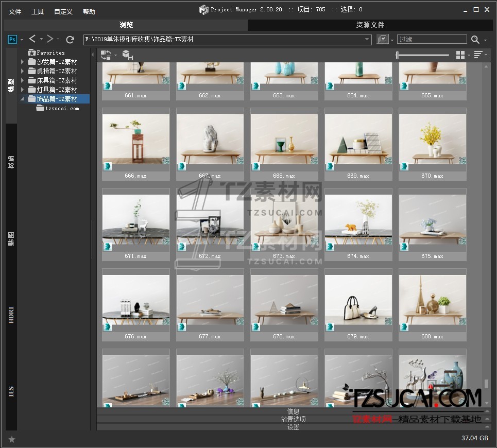Open the sort order icon menu
The width and height of the screenshot is (497, 448).
tap(478, 55)
